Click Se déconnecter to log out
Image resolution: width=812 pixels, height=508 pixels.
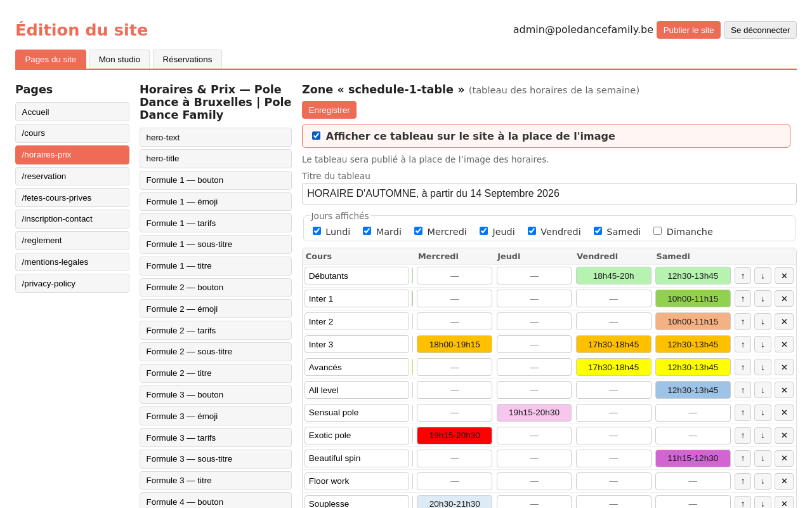tap(760, 30)
